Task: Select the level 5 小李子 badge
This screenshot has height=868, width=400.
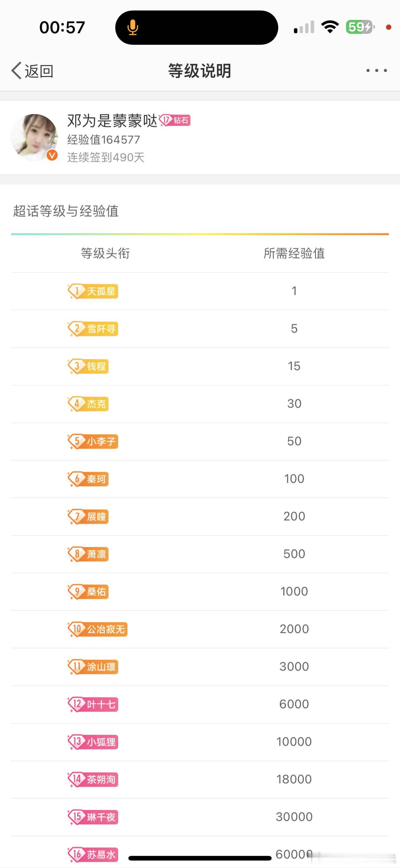Action: pos(93,441)
